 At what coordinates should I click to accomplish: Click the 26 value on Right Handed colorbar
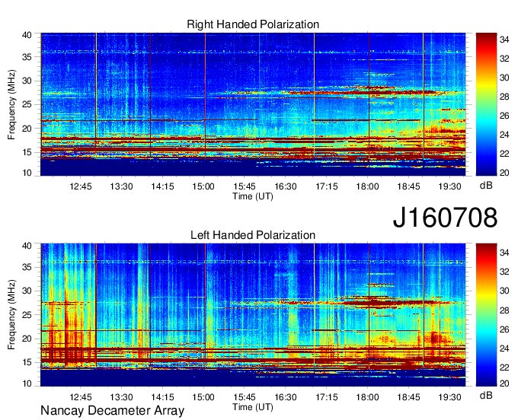tap(504, 116)
